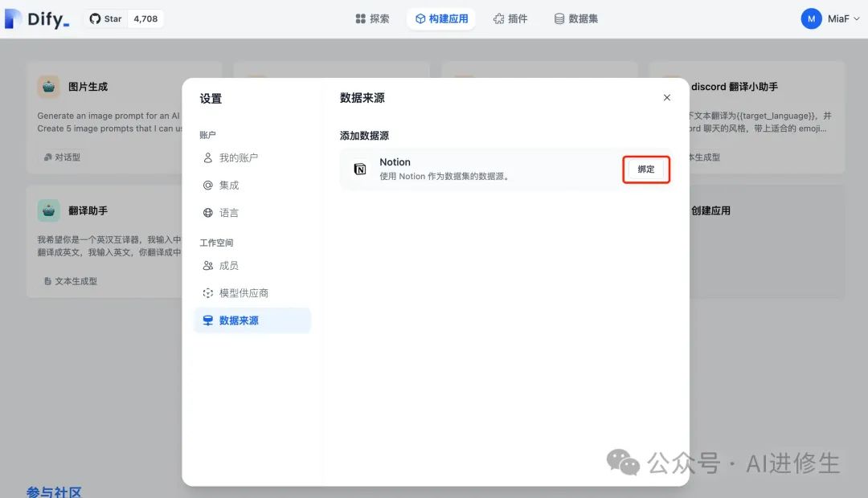Click the 图片生成 app robot icon
The height and width of the screenshot is (498, 868).
click(x=49, y=87)
